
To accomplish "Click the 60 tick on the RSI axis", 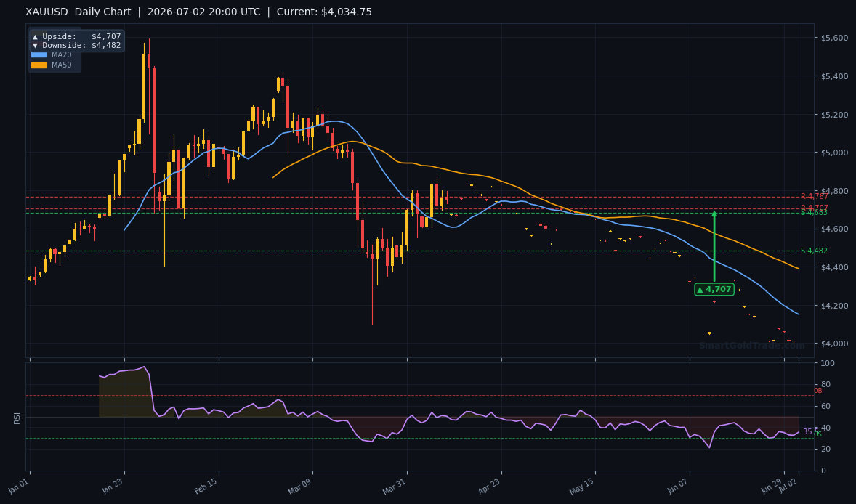I will (x=825, y=407).
